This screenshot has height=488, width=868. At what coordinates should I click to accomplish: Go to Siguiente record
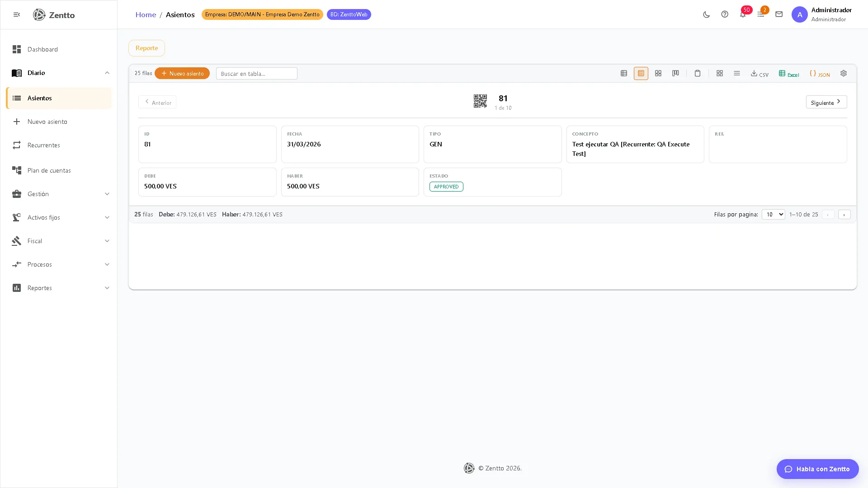(x=826, y=102)
